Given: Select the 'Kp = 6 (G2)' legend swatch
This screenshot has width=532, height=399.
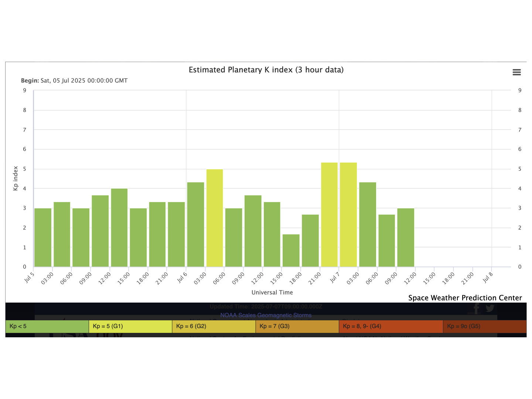Looking at the screenshot, I should [214, 326].
